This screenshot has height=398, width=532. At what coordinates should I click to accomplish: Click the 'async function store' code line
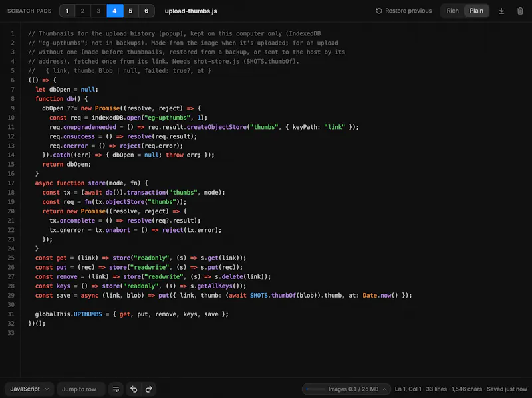[92, 183]
